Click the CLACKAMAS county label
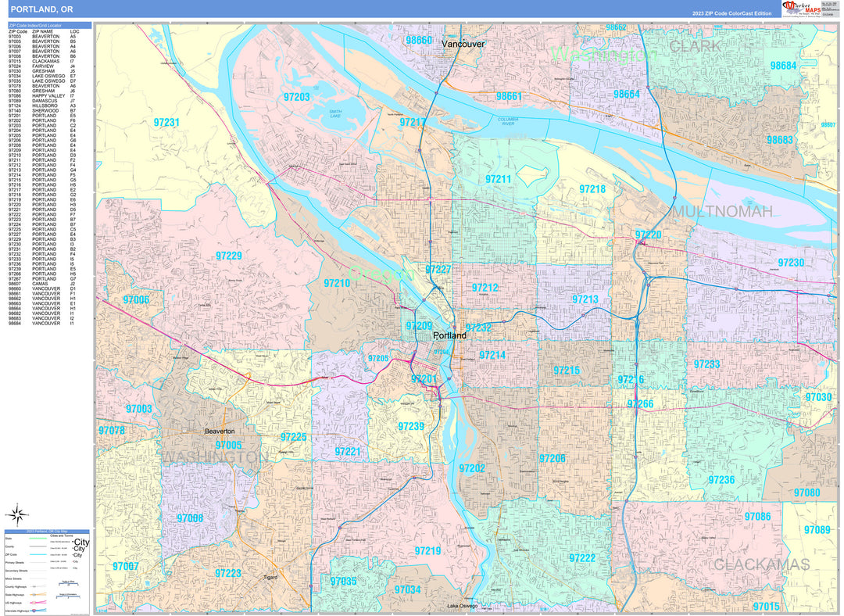 click(x=761, y=564)
